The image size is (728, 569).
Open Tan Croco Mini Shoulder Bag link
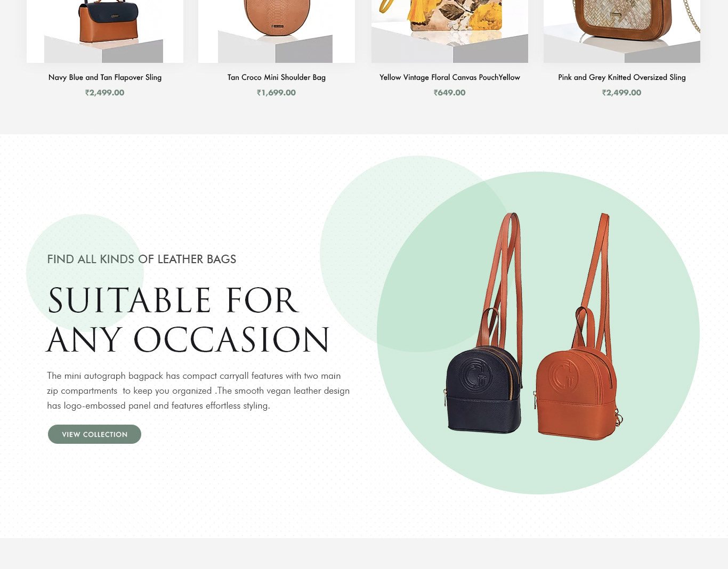(277, 77)
